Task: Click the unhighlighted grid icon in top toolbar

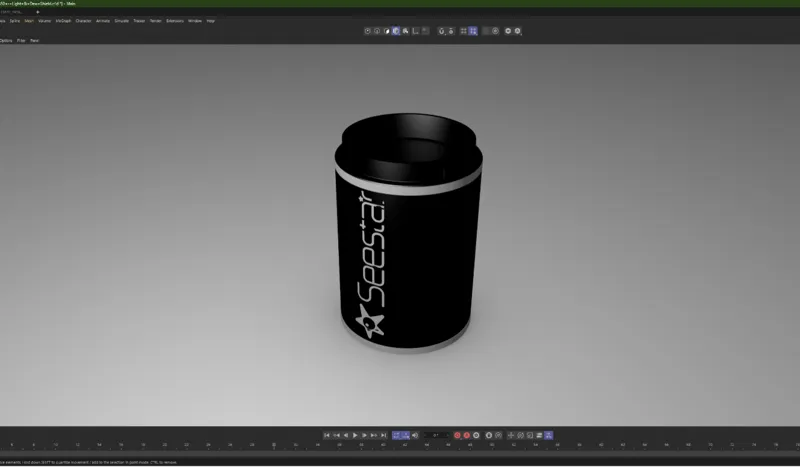Action: click(x=463, y=31)
